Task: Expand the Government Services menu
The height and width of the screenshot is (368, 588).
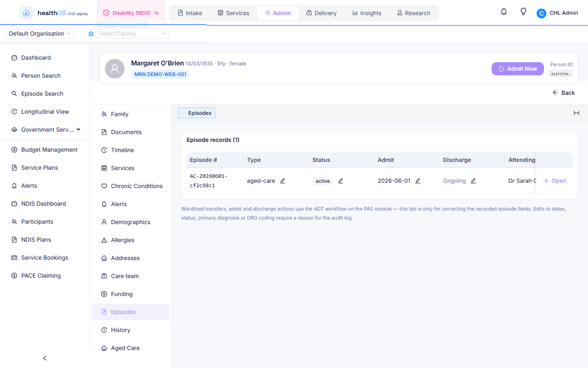Action: [x=46, y=130]
